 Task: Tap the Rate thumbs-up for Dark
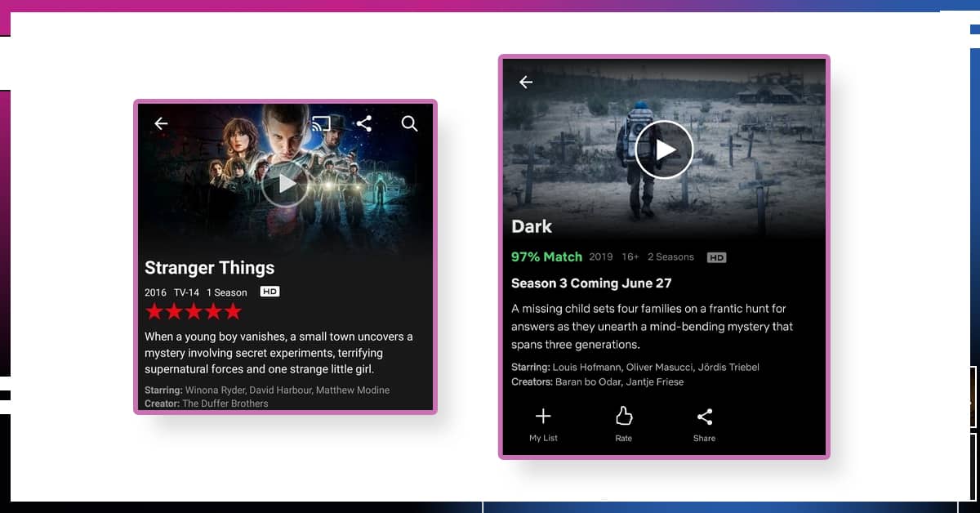(x=624, y=425)
